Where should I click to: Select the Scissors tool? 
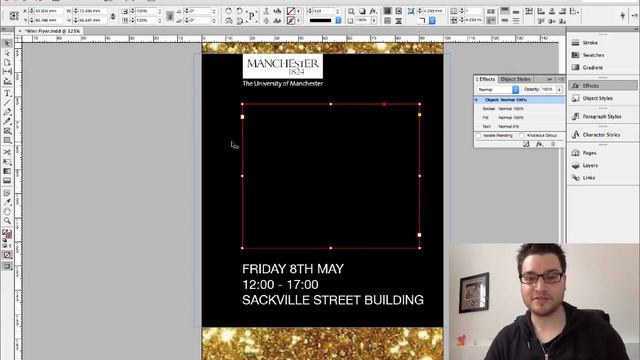7,152
